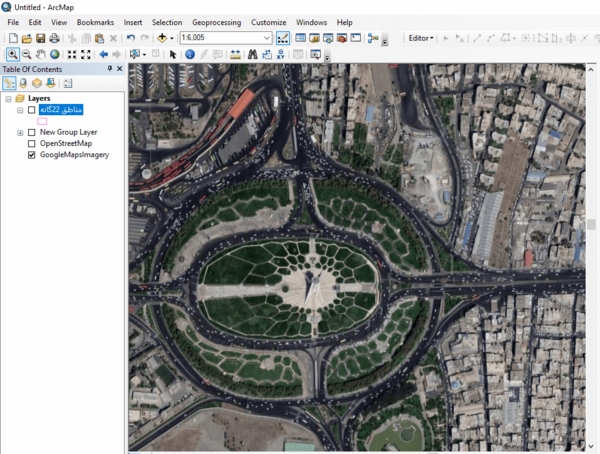
Task: Open the Insert menu
Action: click(x=133, y=22)
